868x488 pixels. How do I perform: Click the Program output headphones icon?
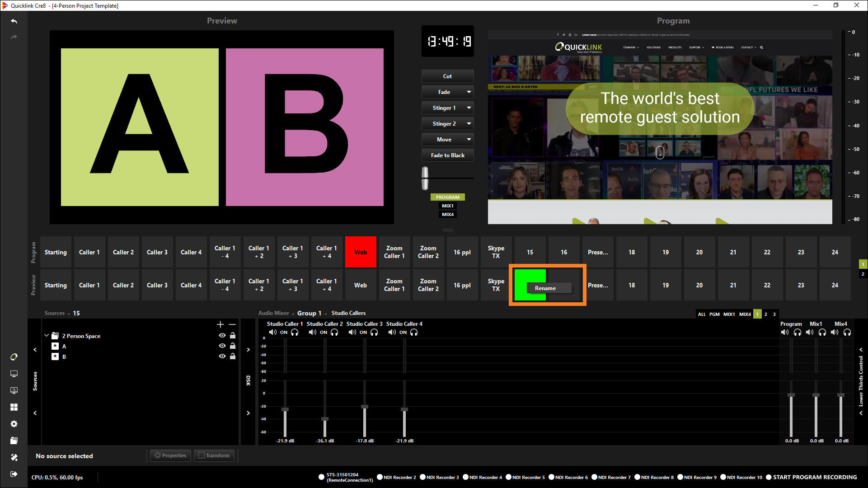[x=798, y=333]
